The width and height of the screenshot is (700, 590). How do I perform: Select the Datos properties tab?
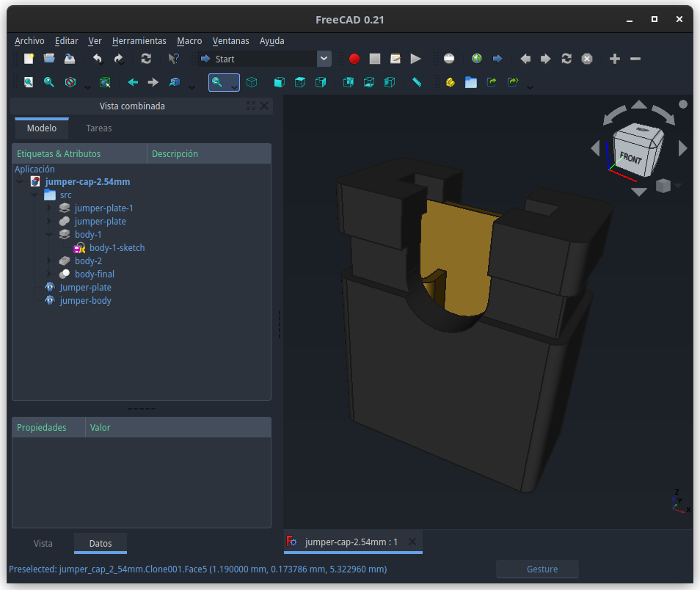coord(101,544)
